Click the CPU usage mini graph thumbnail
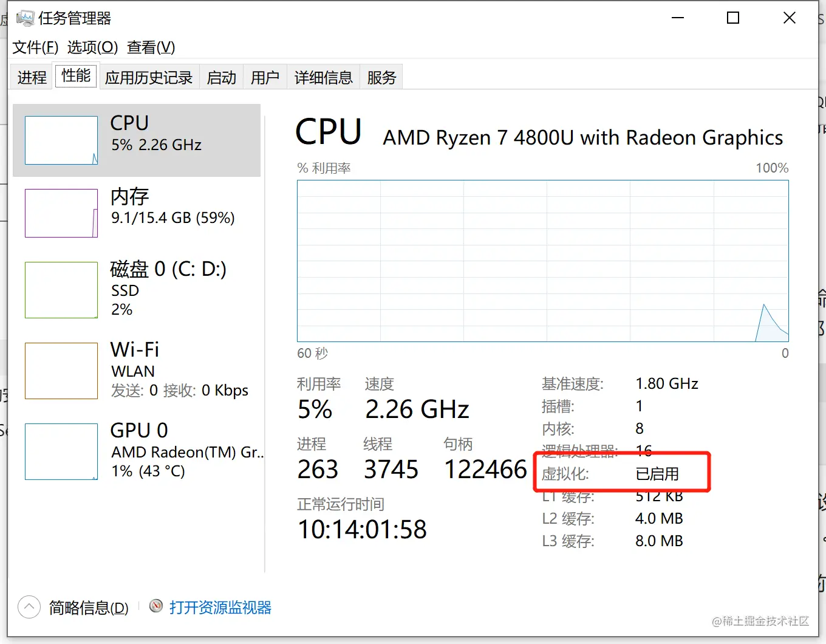 pyautogui.click(x=61, y=140)
